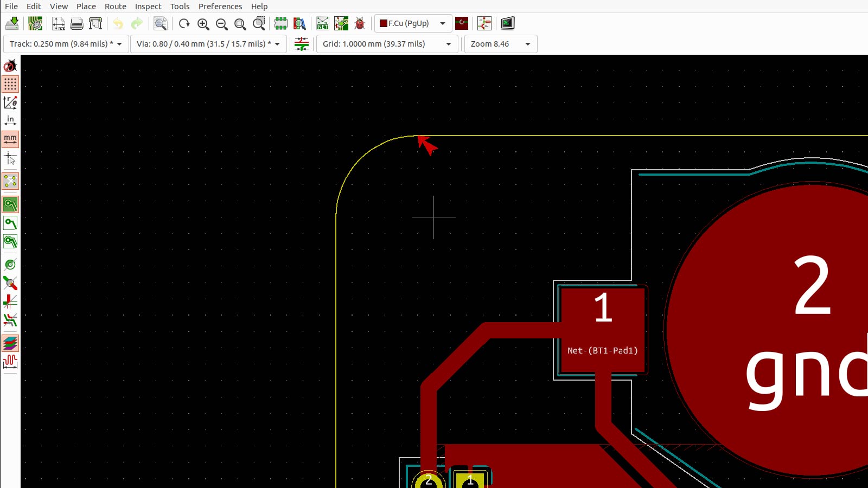Viewport: 868px width, 488px height.
Task: Open Board Setup from the toolbar
Action: pyautogui.click(x=35, y=23)
